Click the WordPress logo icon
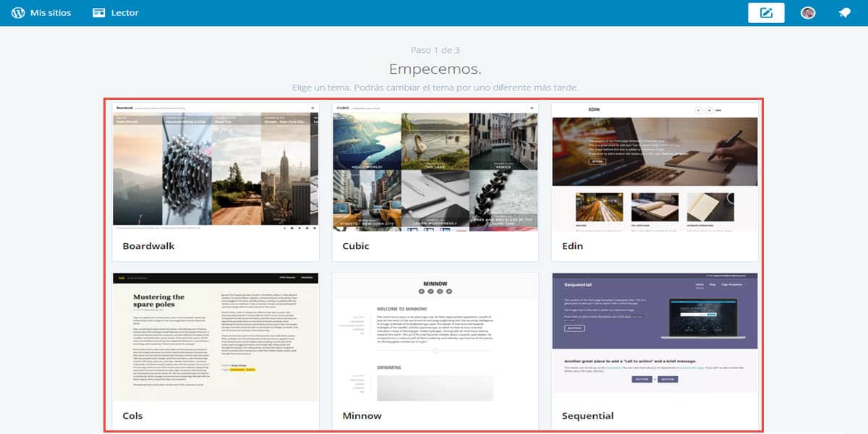Viewport: 868px width, 434px height. tap(18, 13)
